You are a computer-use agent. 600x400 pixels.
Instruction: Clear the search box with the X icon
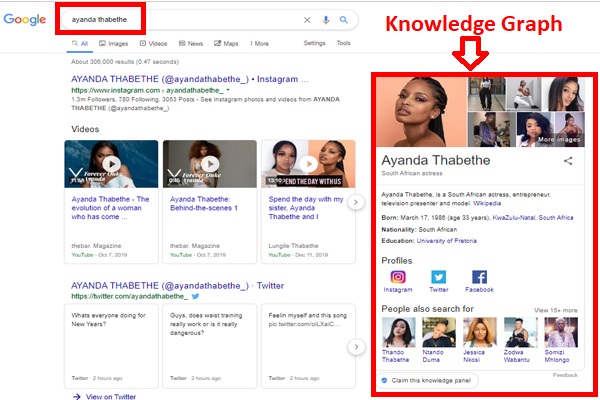click(x=307, y=19)
